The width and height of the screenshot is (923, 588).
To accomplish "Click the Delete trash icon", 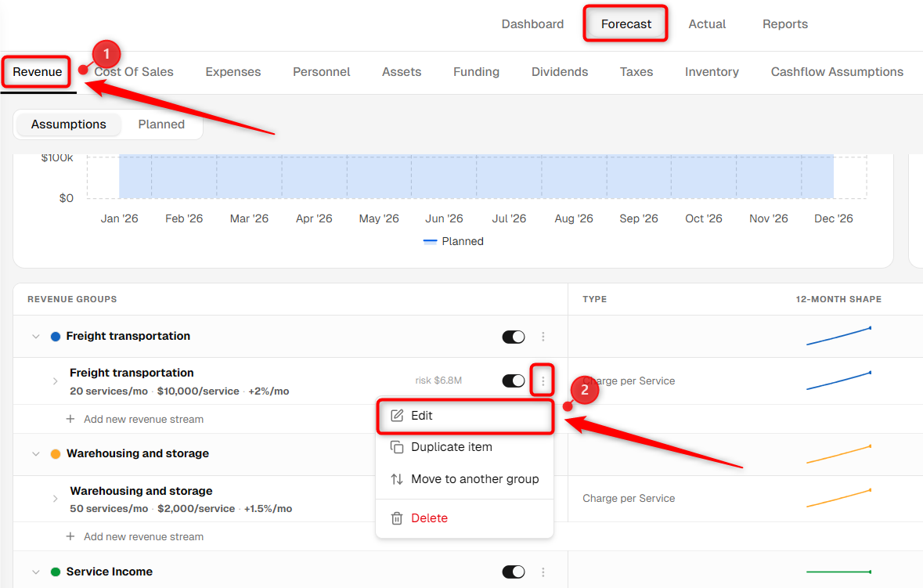I will pyautogui.click(x=398, y=518).
